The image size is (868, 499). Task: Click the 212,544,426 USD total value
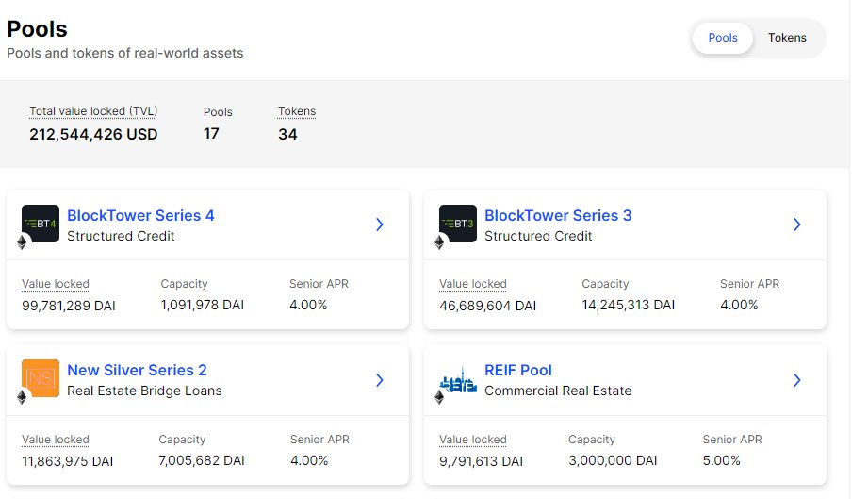[x=93, y=135]
